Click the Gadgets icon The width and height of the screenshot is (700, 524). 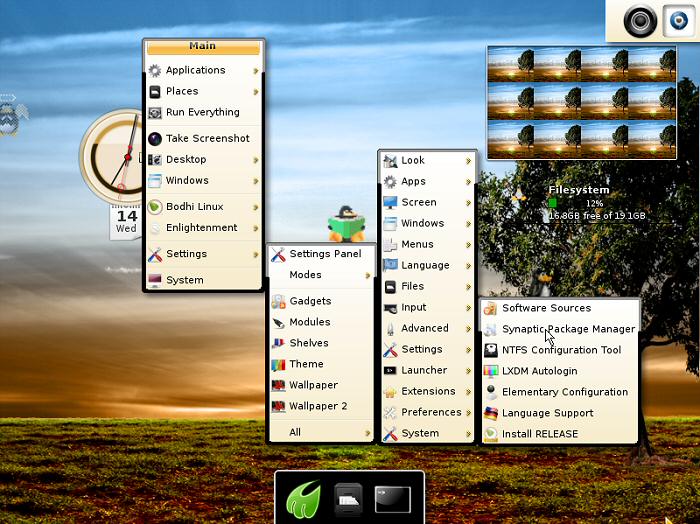pyautogui.click(x=278, y=302)
